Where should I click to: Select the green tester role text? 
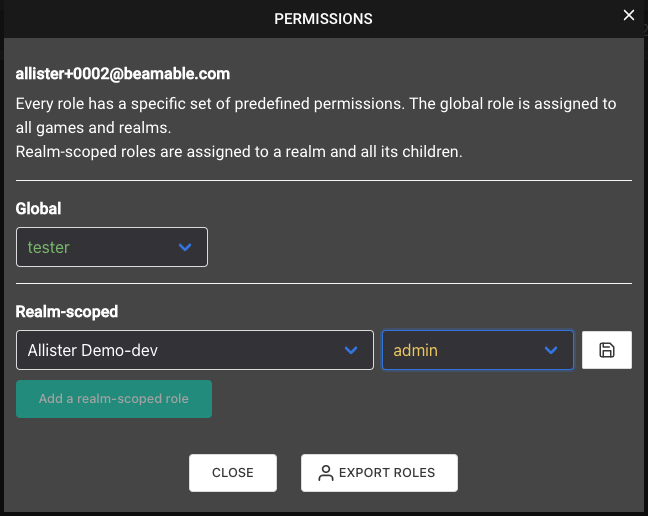48,247
